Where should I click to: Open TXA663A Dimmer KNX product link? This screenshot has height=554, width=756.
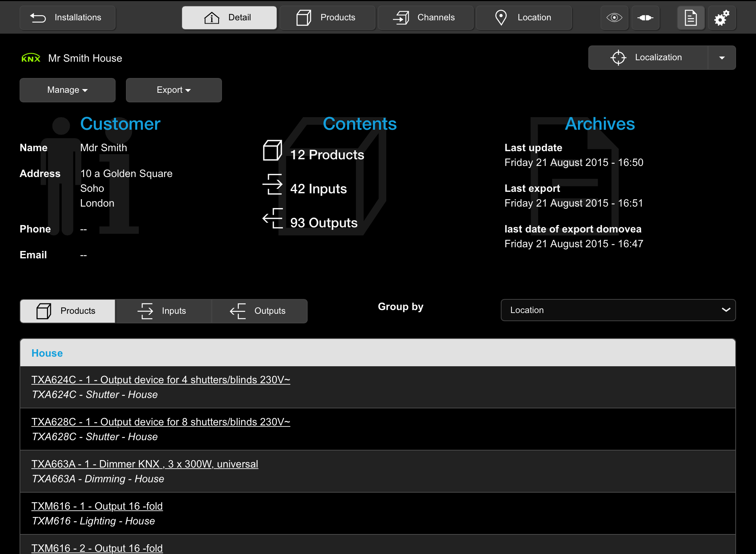tap(145, 464)
